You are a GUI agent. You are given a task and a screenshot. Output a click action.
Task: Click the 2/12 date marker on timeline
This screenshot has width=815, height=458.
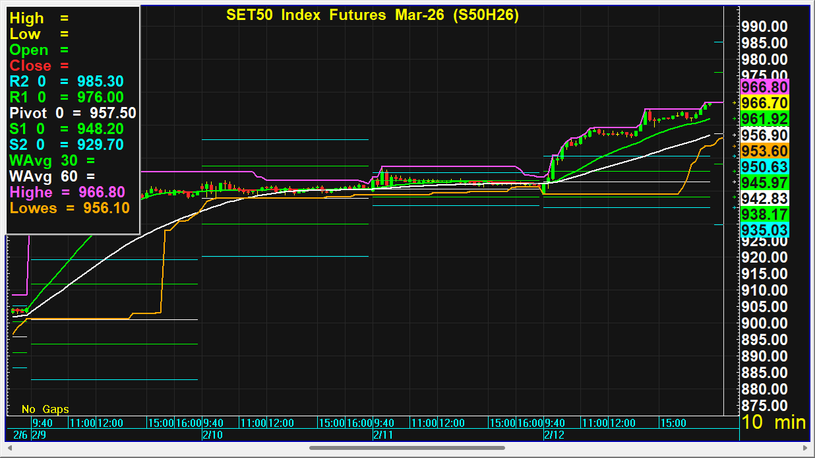[553, 436]
